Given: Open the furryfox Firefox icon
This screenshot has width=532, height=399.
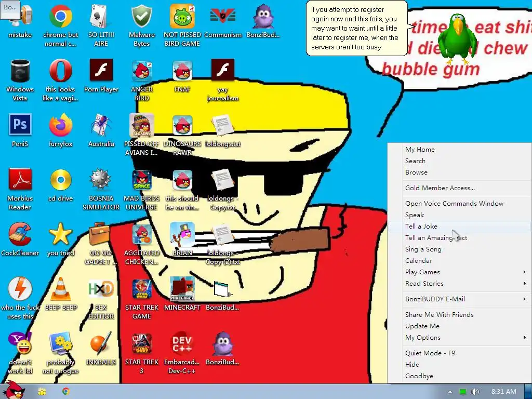Looking at the screenshot, I should [60, 125].
